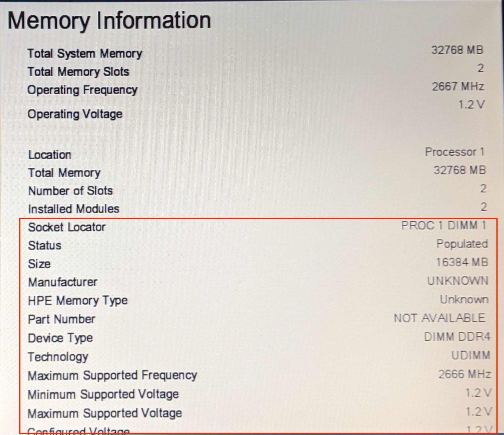This screenshot has width=504, height=435.
Task: Select the Maximum Supported Frequency label
Action: [x=112, y=375]
